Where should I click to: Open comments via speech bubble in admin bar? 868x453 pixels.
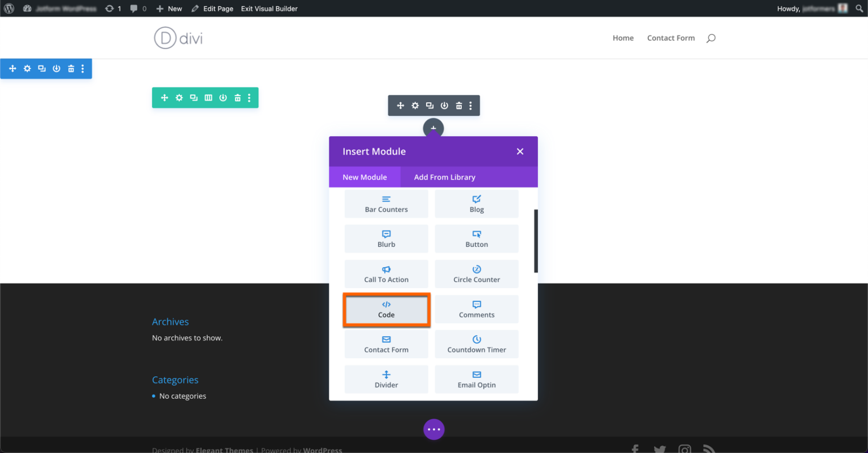(x=133, y=8)
